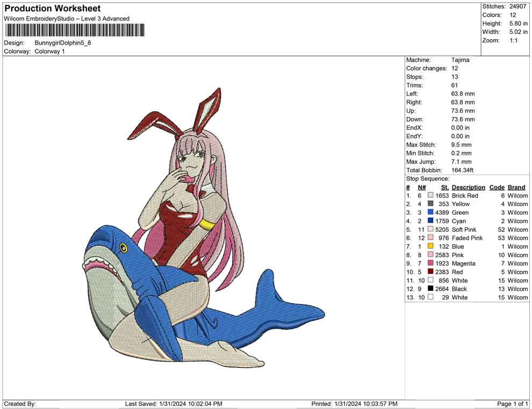Click 'Wilcom EmbroideryStudio – Level 3 Advanced' text

click(x=67, y=19)
